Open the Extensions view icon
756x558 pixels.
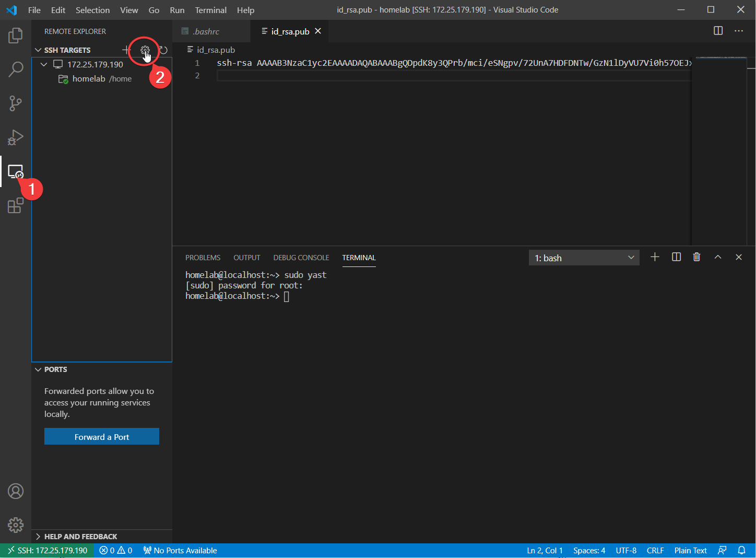(x=16, y=206)
